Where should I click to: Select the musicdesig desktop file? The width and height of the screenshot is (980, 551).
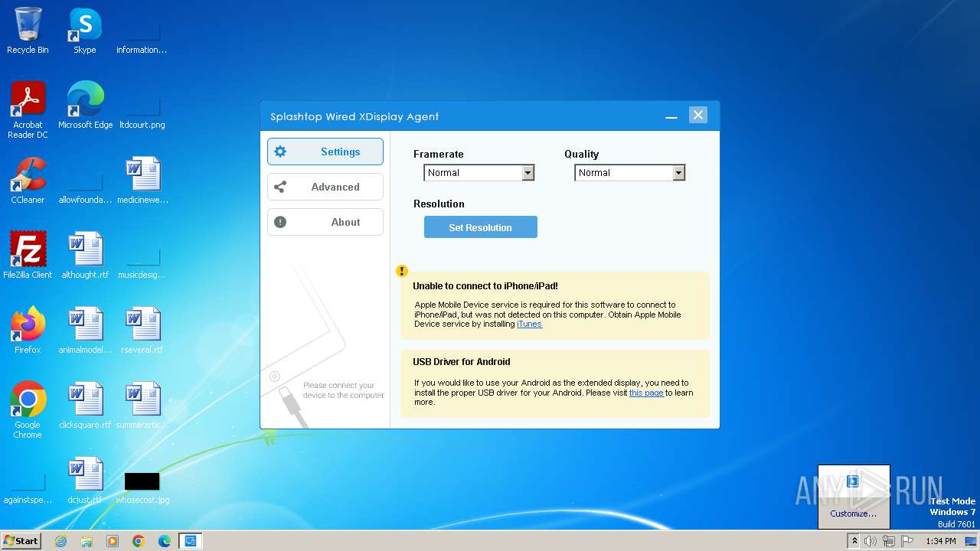click(142, 263)
